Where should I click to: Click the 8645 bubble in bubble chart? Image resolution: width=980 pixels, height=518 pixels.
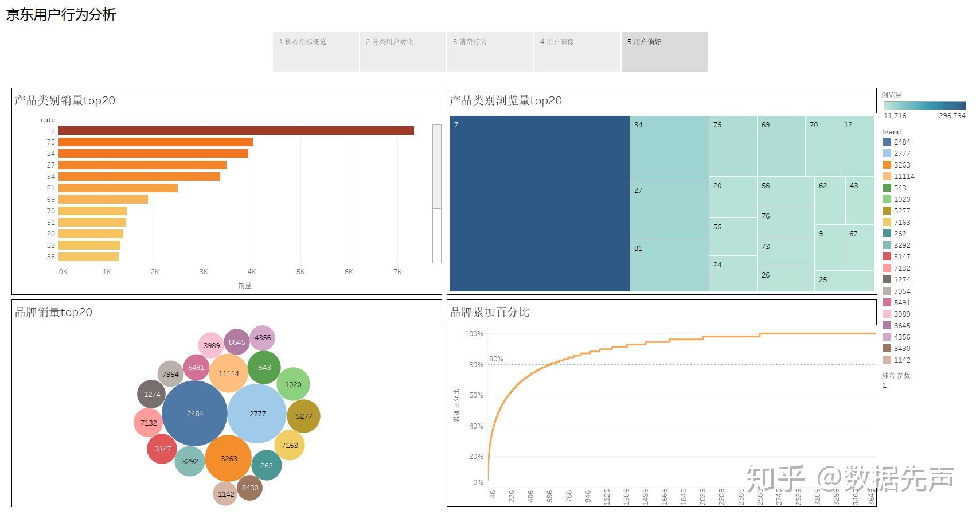236,342
